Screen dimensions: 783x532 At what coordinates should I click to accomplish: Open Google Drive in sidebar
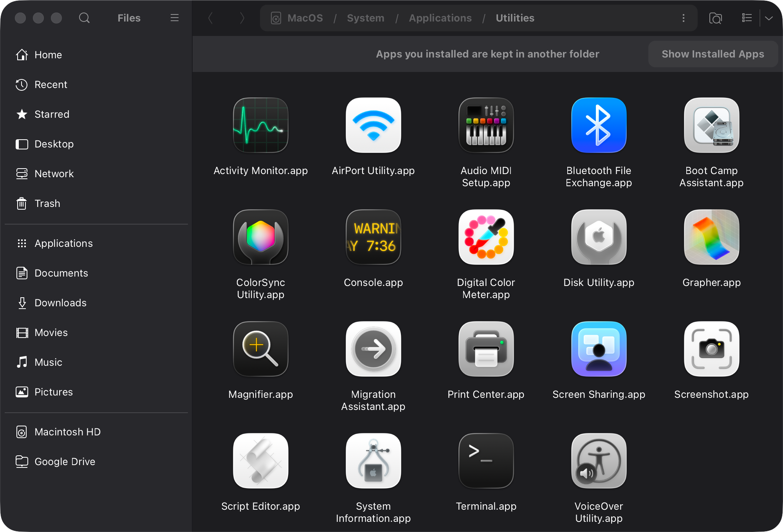tap(96, 462)
